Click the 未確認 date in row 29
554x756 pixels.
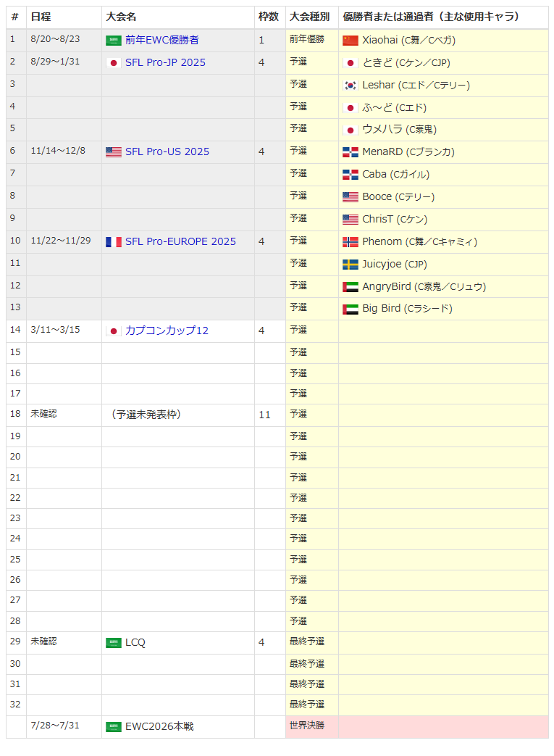click(x=44, y=641)
